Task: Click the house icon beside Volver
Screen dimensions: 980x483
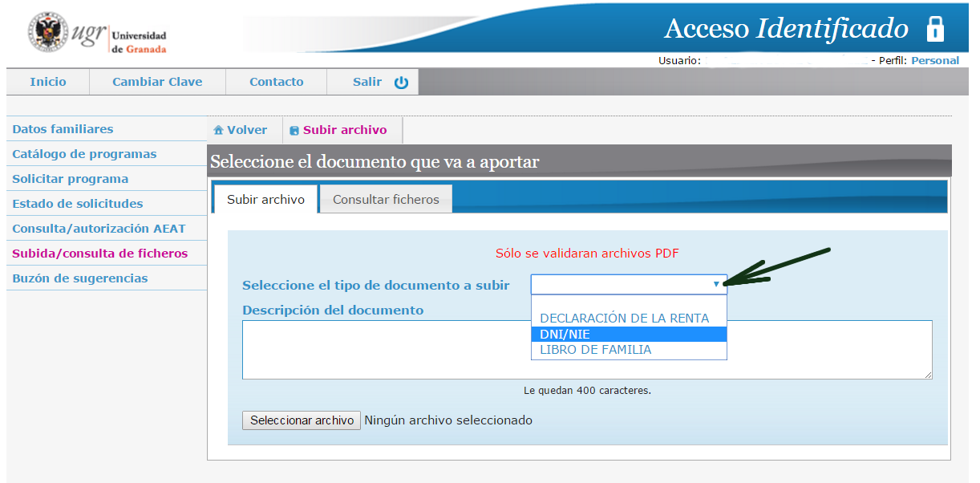Action: click(x=218, y=131)
